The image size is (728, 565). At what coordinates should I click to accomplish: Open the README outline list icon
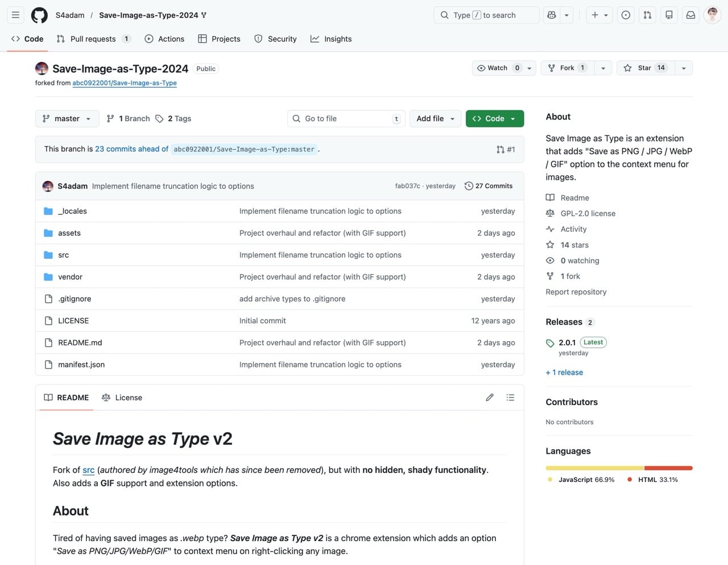(510, 397)
